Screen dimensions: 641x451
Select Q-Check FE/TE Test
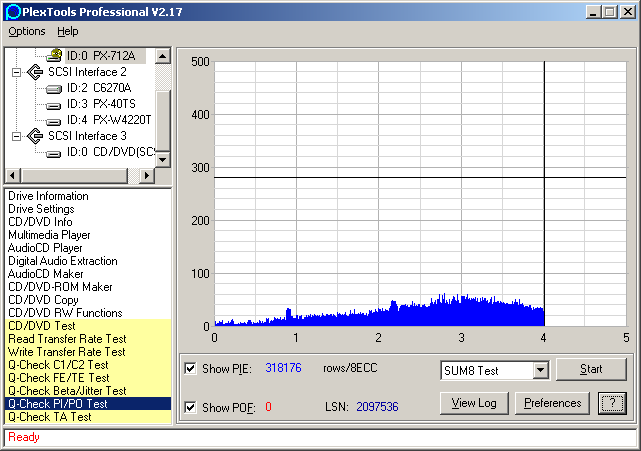click(88, 378)
